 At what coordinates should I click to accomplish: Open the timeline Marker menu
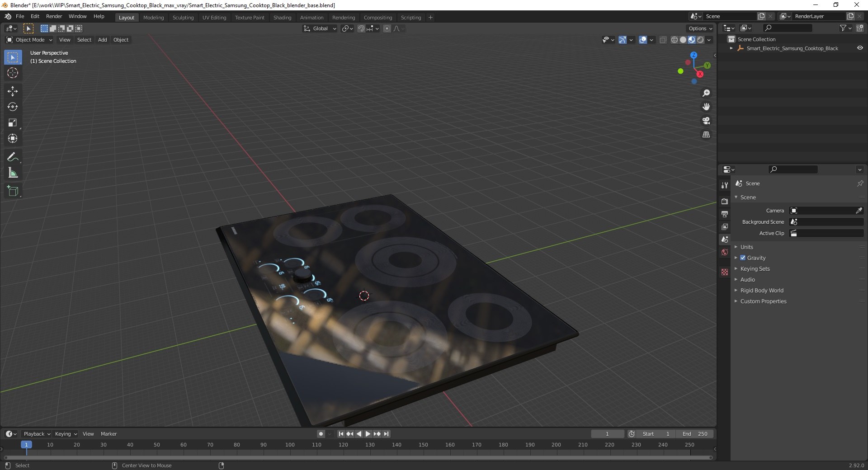(x=108, y=434)
